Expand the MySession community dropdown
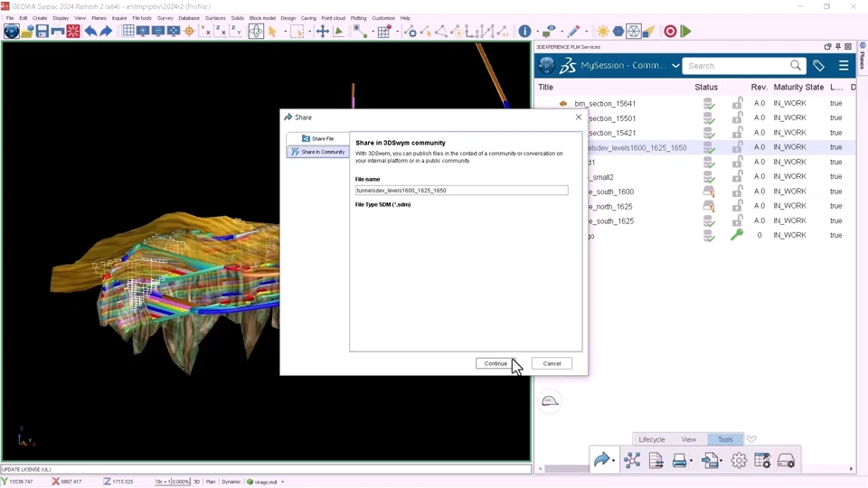Viewport: 868px width, 488px height. pyautogui.click(x=675, y=66)
